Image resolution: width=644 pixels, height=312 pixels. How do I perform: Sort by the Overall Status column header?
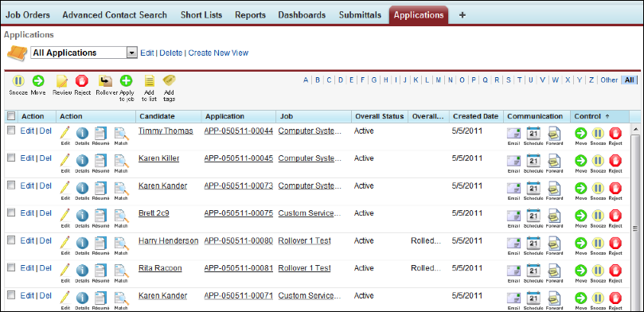(x=380, y=116)
